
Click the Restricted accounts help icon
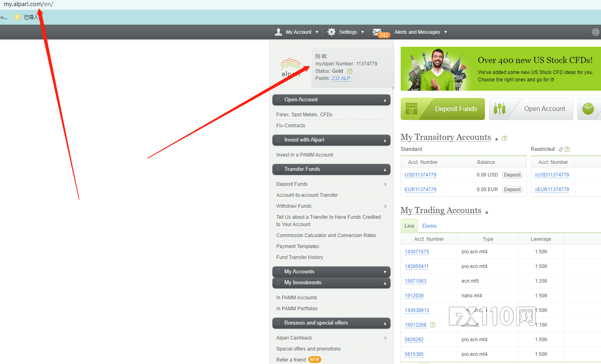[567, 149]
